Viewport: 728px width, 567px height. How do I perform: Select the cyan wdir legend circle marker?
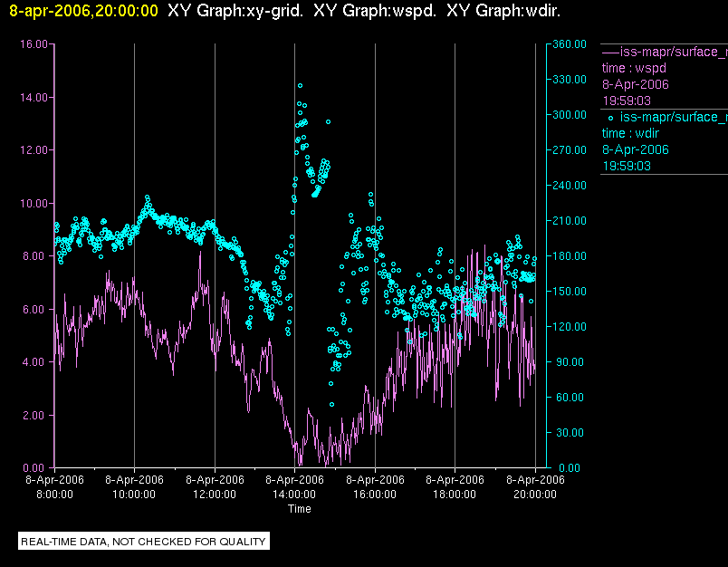(610, 118)
